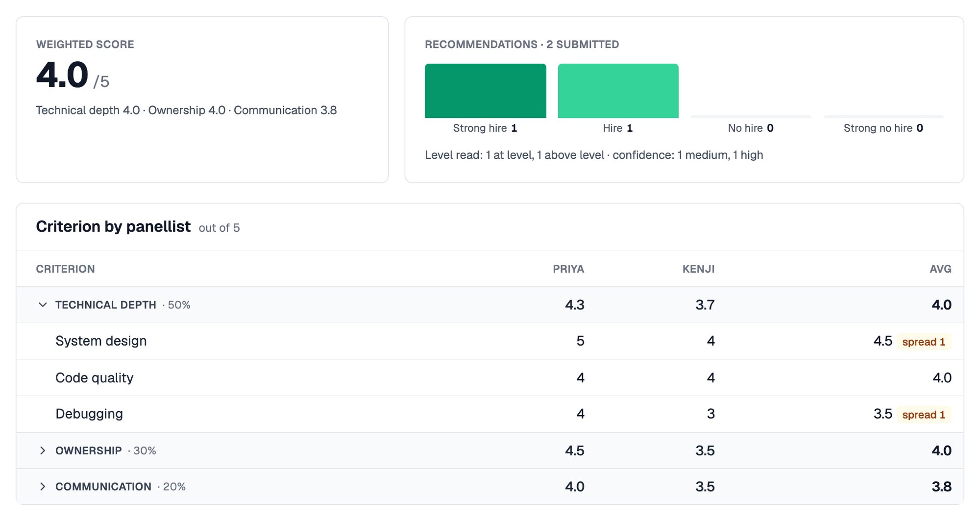The height and width of the screenshot is (520, 980).
Task: Click the WEIGHTED SCORE heading
Action: pos(85,45)
